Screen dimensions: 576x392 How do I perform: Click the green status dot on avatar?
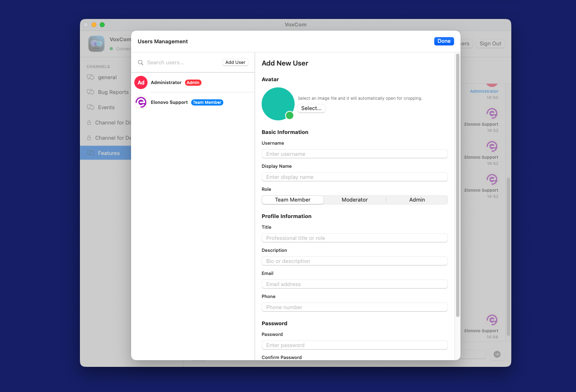pos(290,115)
